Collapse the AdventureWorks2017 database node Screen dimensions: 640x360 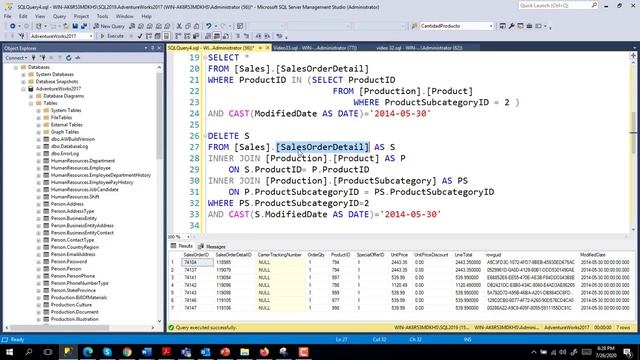[23, 89]
